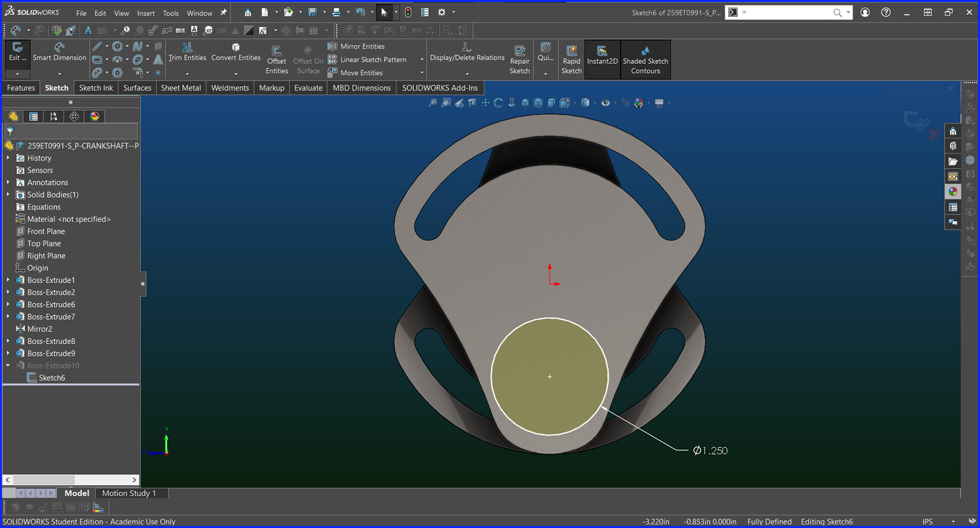980x528 pixels.
Task: Open Display/Delete Relations tool
Action: [467, 52]
